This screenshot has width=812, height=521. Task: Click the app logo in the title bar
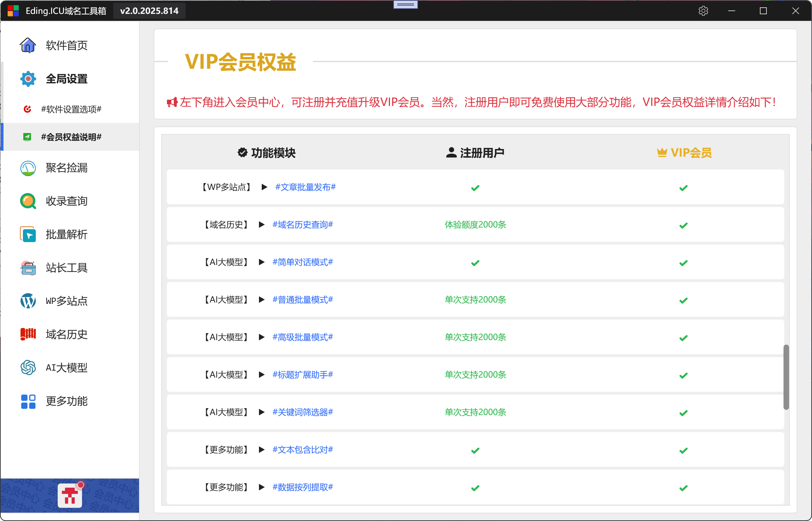click(x=13, y=11)
